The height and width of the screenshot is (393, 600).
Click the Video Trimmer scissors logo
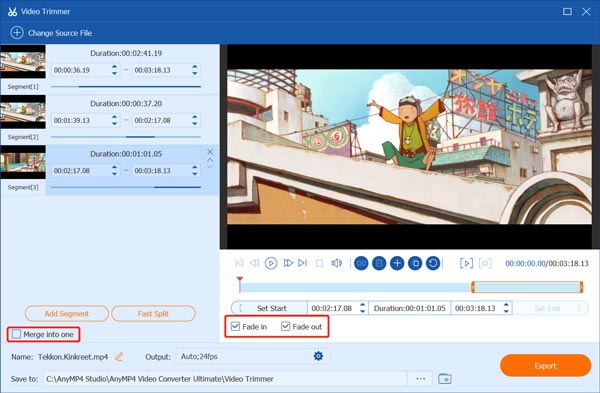(12, 11)
